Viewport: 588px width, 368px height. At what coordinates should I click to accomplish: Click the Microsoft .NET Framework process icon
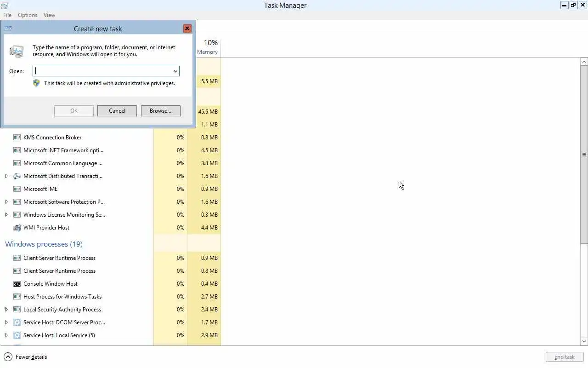(17, 150)
